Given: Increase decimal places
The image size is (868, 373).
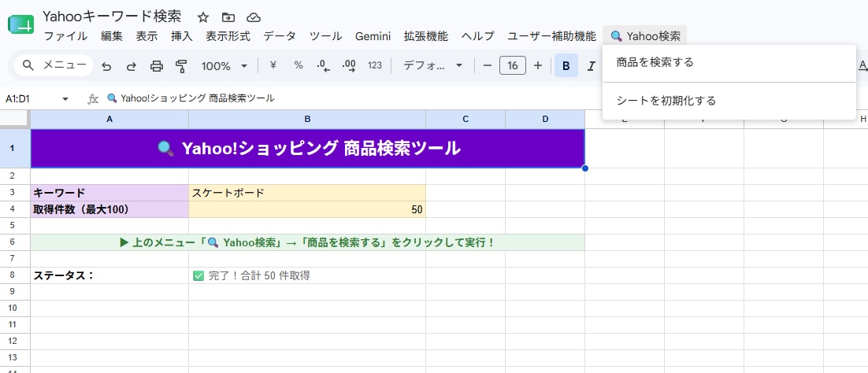Looking at the screenshot, I should pos(349,65).
